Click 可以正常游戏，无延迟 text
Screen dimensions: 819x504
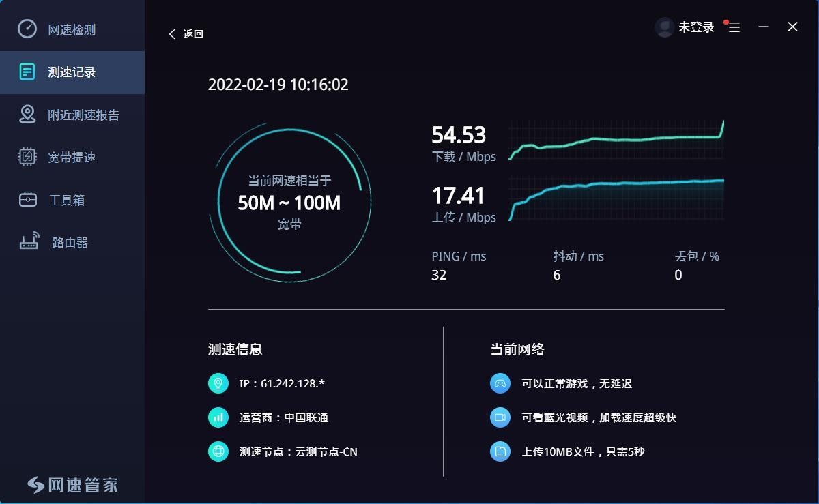click(x=577, y=383)
